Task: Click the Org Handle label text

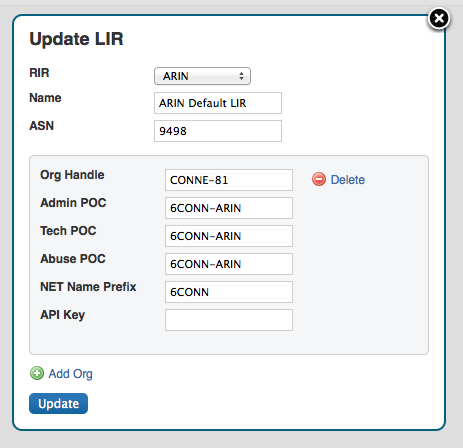Action: pyautogui.click(x=72, y=175)
